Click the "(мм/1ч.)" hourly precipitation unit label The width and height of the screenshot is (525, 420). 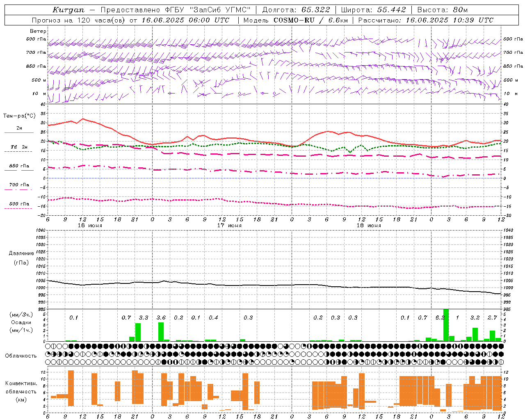click(21, 330)
